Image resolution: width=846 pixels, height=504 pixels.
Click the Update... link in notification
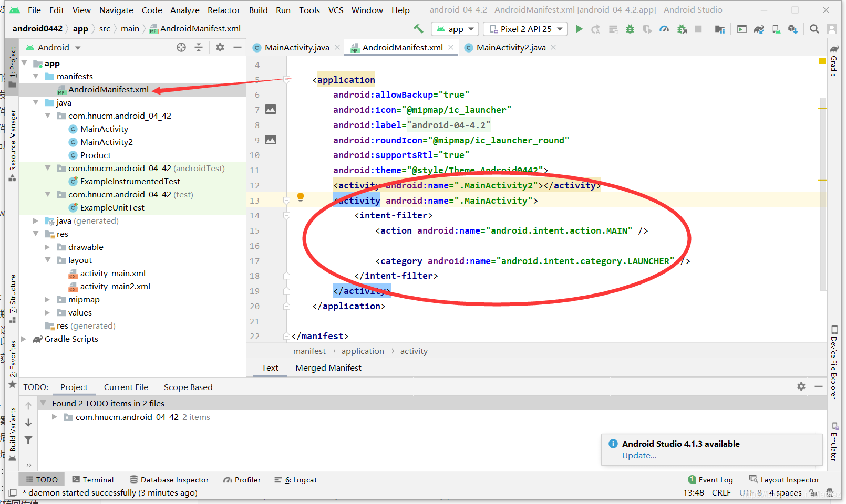(639, 455)
